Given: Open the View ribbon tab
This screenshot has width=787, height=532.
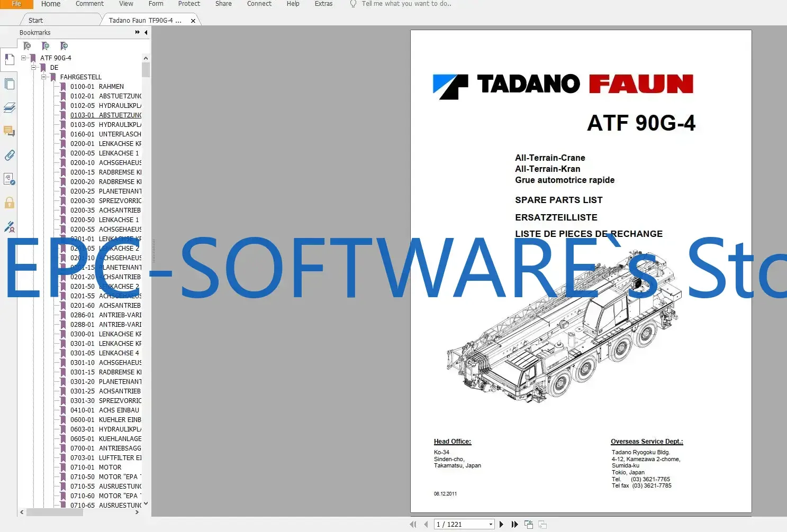Looking at the screenshot, I should pos(126,4).
